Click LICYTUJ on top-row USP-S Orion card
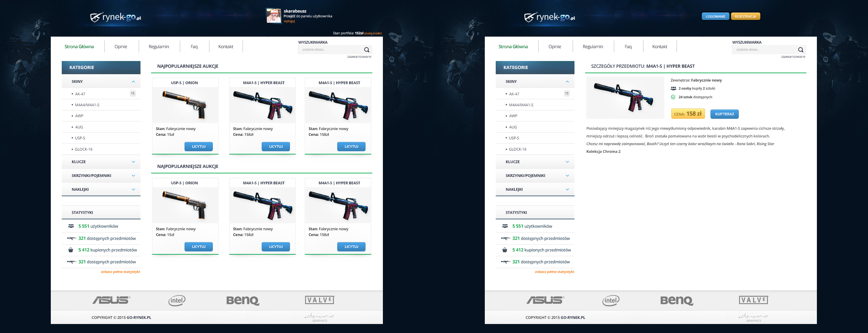 pyautogui.click(x=198, y=146)
